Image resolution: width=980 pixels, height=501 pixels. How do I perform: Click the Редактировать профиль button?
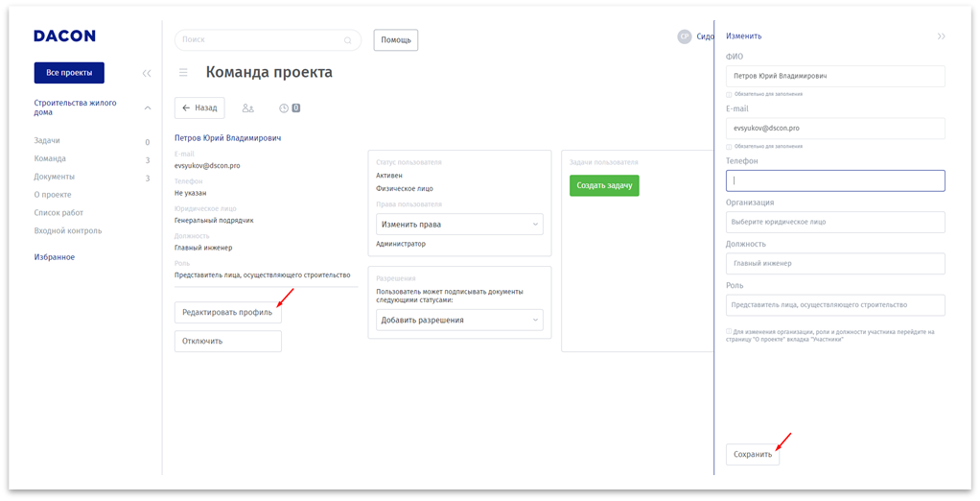click(227, 313)
